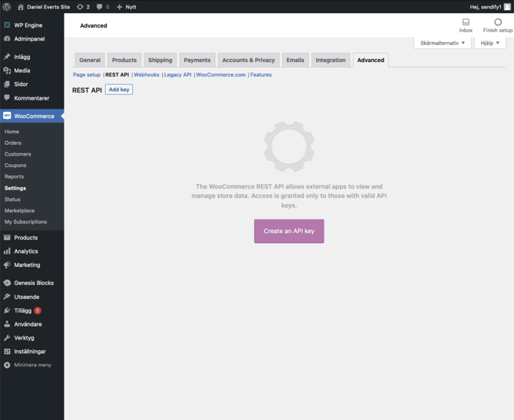Image resolution: width=514 pixels, height=420 pixels.
Task: Open Tillägg plugins menu item
Action: pyautogui.click(x=23, y=310)
